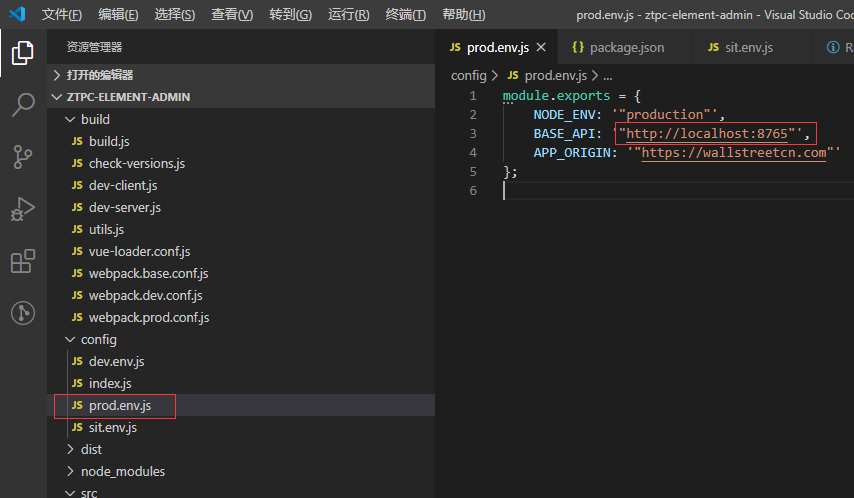The image size is (854, 498).
Task: Open the 文件(F) menu
Action: pos(62,14)
